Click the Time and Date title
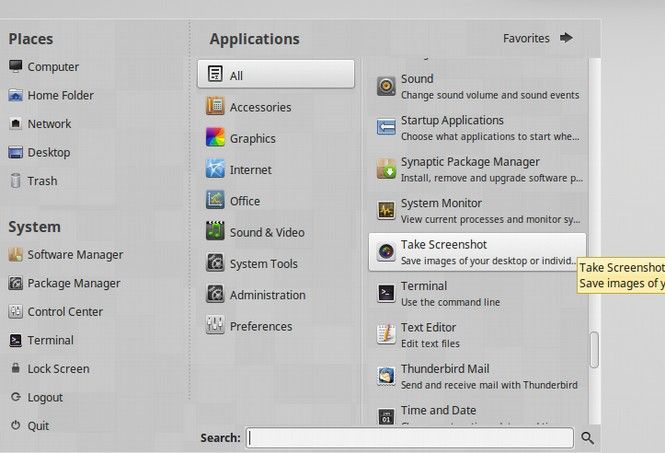 coord(439,410)
